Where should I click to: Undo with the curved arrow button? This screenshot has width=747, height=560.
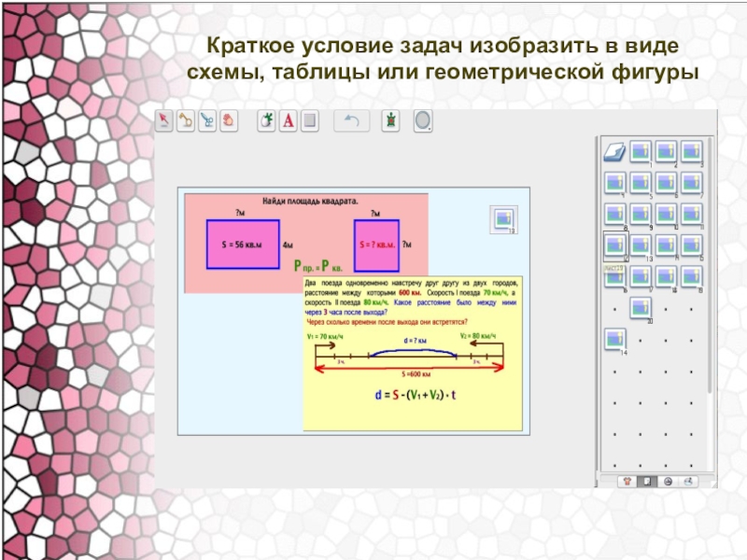point(351,121)
